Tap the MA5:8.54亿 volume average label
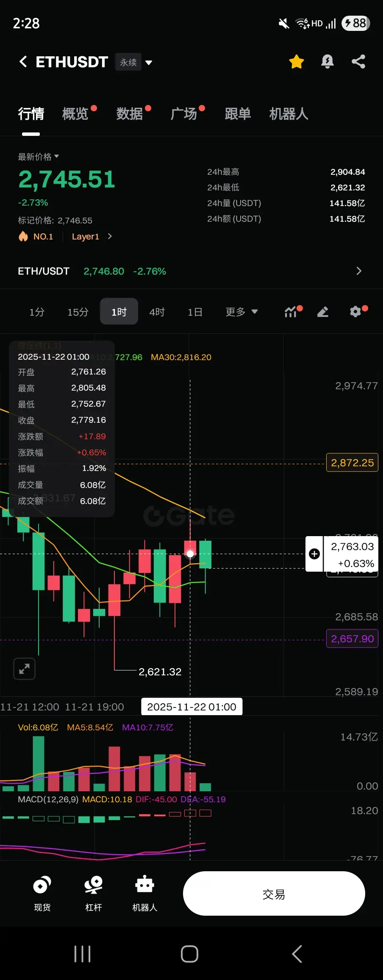This screenshot has height=980, width=383. (x=90, y=727)
